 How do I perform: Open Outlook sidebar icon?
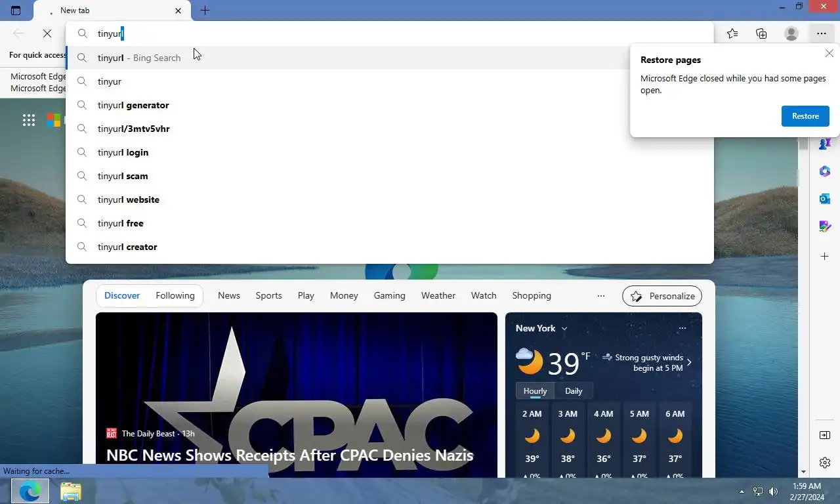point(825,199)
